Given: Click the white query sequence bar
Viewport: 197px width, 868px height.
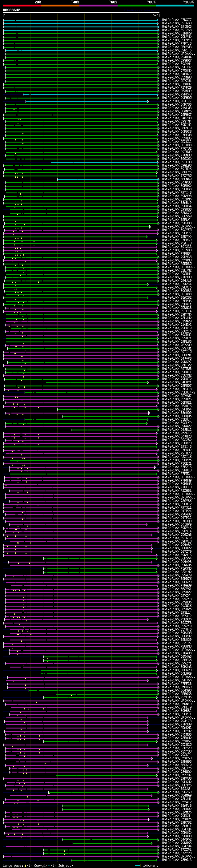Looking at the screenshot, I should point(81,13).
